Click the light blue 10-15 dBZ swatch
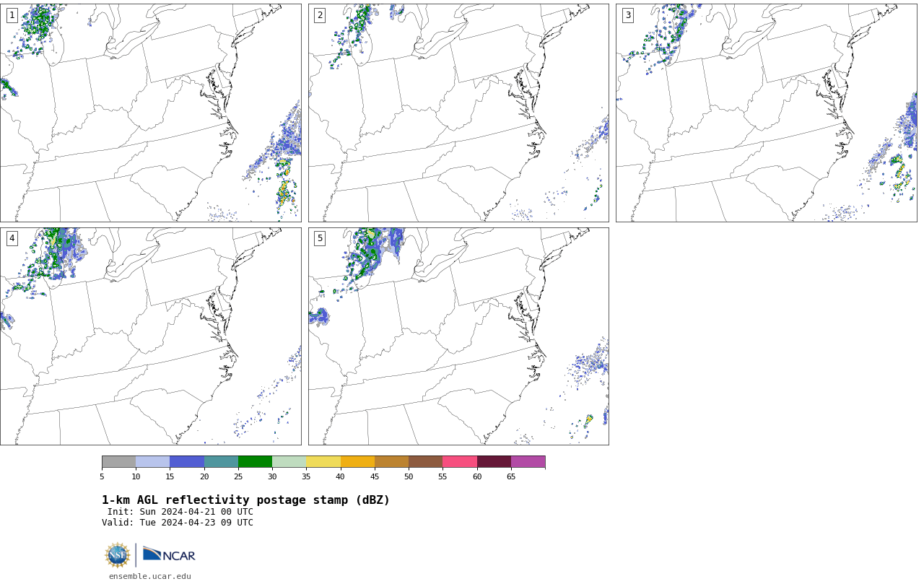Screen dimensions: 924x584 [152, 462]
